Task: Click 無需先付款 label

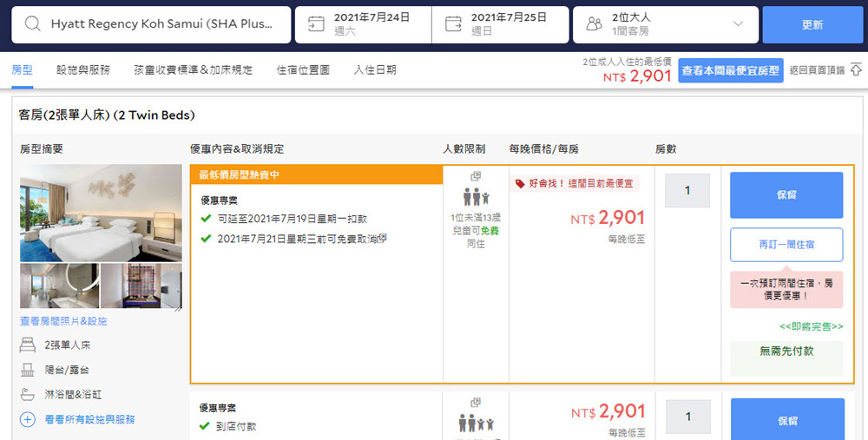Action: [786, 351]
